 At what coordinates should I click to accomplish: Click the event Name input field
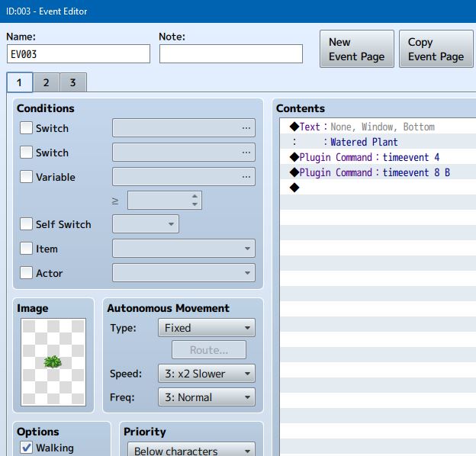pos(78,54)
